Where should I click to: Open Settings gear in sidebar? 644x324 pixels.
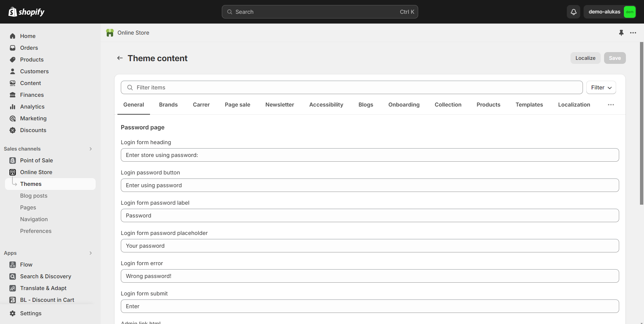[13, 313]
